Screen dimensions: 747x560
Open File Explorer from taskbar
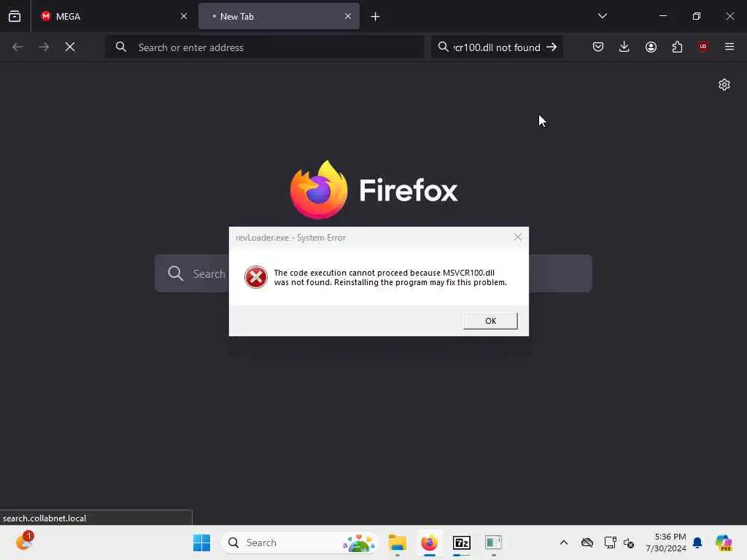[397, 542]
